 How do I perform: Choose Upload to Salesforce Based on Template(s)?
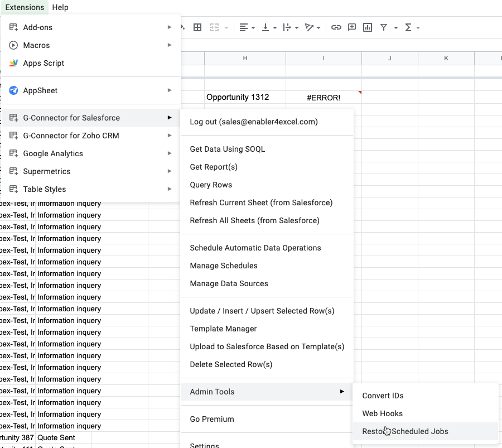(x=267, y=347)
